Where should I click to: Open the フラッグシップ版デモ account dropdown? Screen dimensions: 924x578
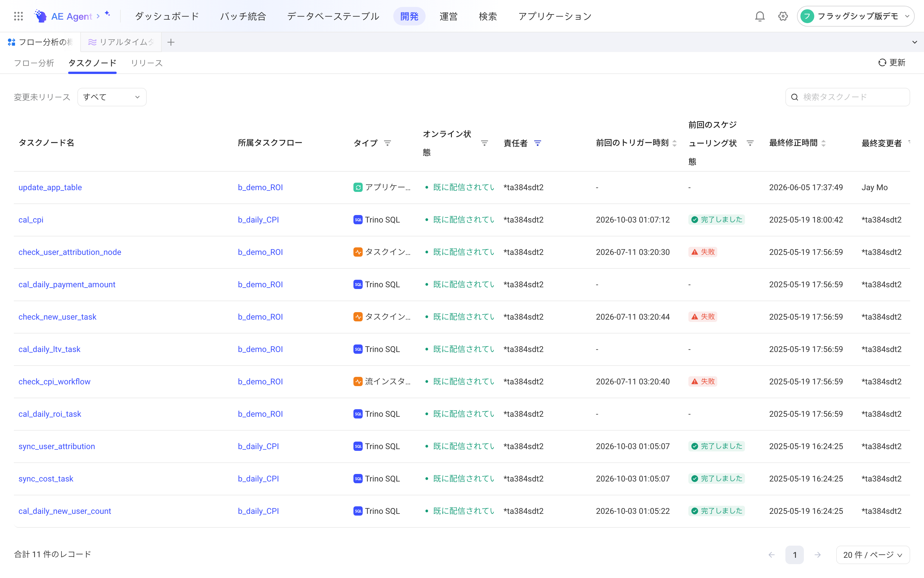click(855, 16)
